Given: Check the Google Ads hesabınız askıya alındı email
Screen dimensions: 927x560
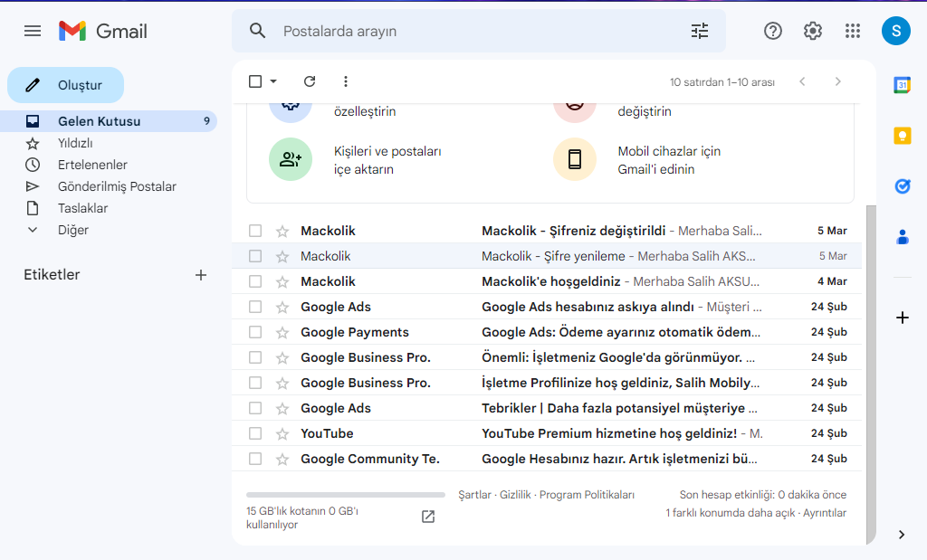Looking at the screenshot, I should pyautogui.click(x=255, y=308).
